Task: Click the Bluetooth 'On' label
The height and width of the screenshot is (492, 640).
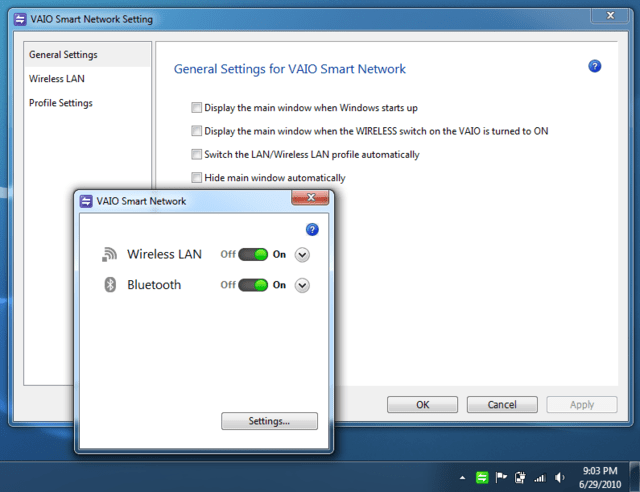Action: click(279, 285)
